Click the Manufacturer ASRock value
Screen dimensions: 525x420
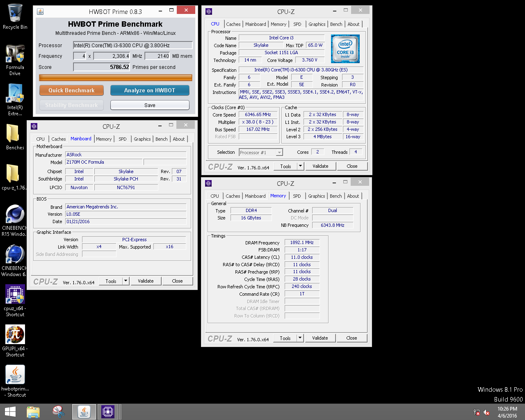click(x=126, y=155)
